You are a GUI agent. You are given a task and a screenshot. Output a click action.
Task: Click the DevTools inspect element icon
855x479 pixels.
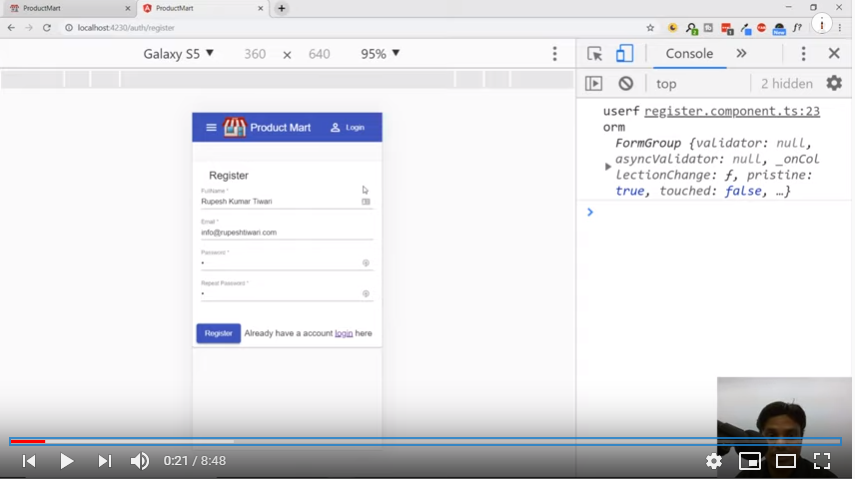click(595, 54)
